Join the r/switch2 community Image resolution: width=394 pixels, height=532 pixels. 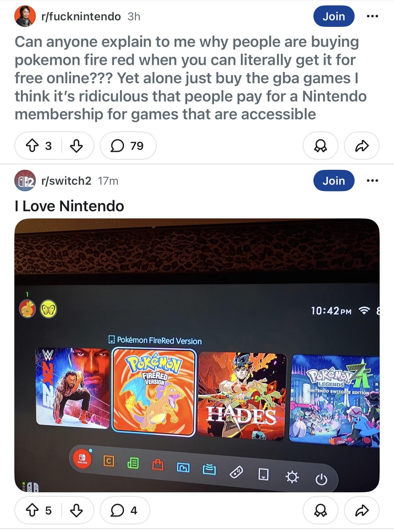tap(334, 181)
